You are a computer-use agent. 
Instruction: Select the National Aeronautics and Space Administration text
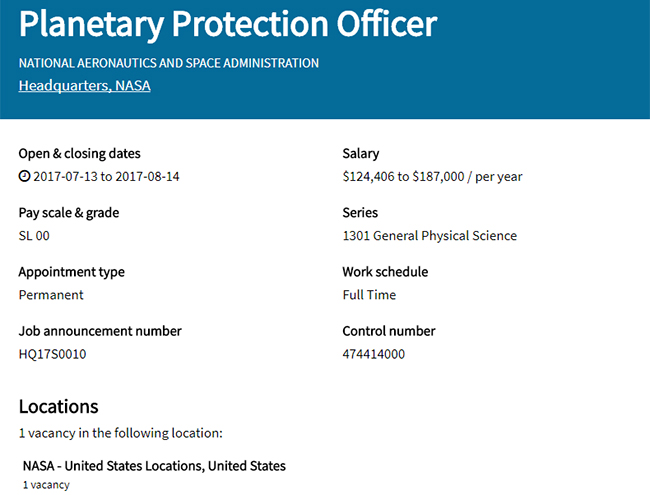(169, 63)
